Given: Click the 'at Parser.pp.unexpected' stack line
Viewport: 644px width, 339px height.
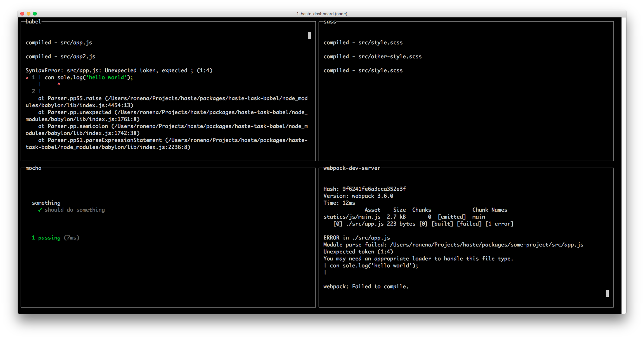Looking at the screenshot, I should click(167, 116).
